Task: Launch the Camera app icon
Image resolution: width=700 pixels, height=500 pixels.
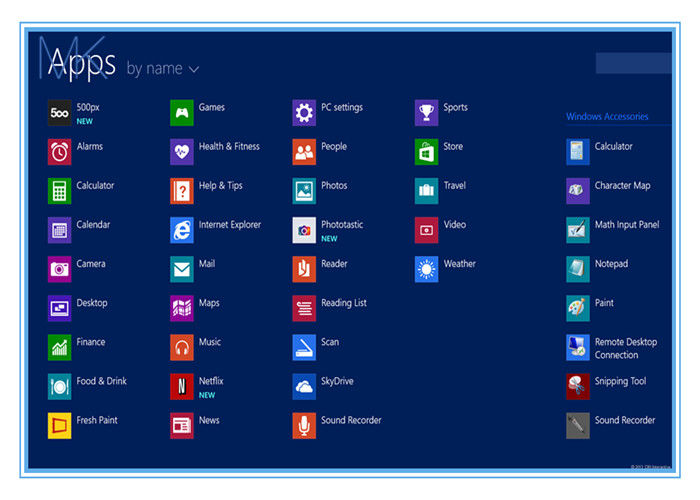Action: click(59, 269)
